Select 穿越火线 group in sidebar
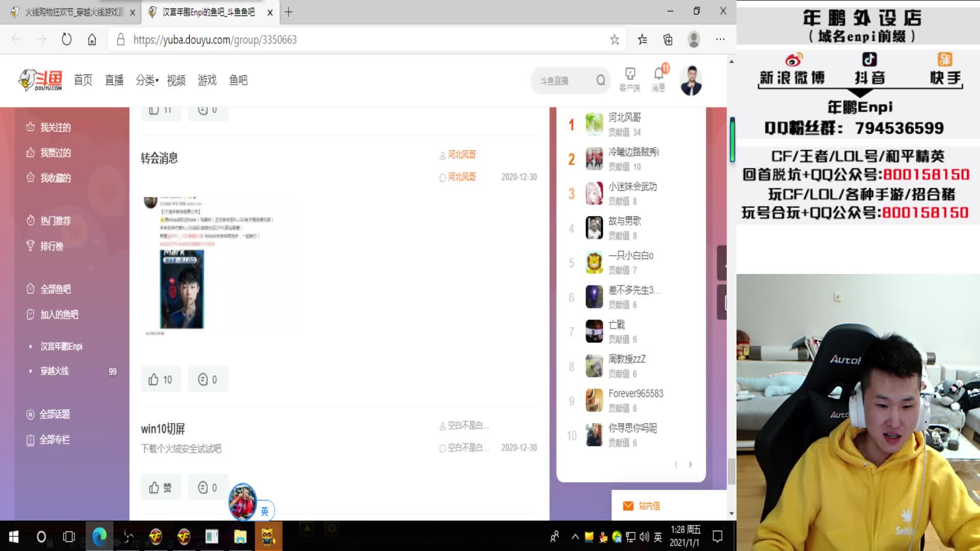Viewport: 980px width, 551px height. pyautogui.click(x=55, y=371)
